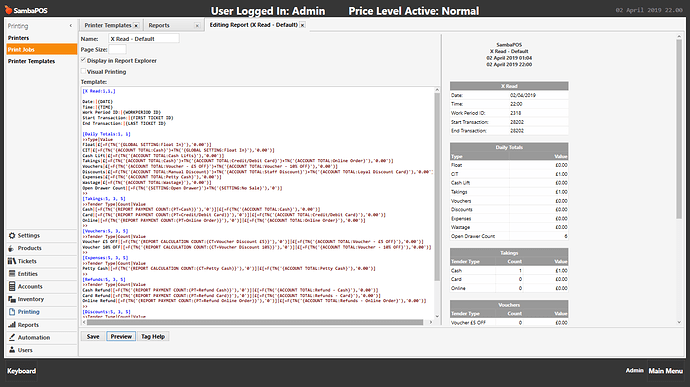This screenshot has height=387, width=690.
Task: Click the X Read preview header
Action: pyautogui.click(x=509, y=86)
